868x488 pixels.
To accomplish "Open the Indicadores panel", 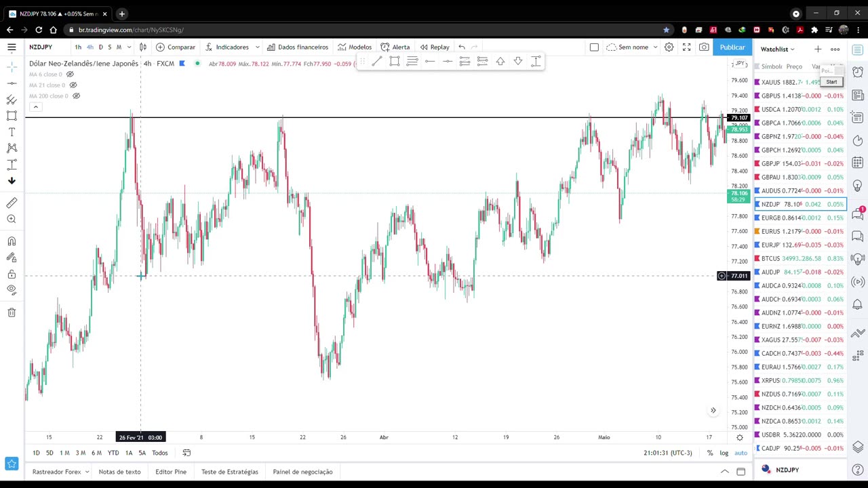I will (x=227, y=47).
